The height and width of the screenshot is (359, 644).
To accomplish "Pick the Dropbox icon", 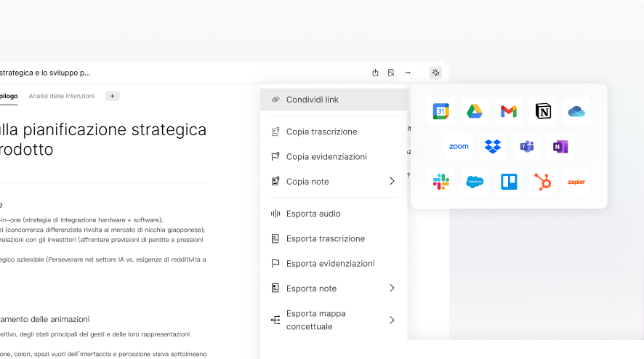I will [493, 147].
